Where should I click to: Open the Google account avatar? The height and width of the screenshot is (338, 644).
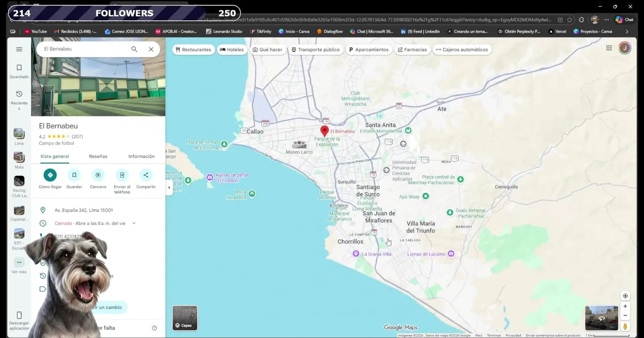[624, 48]
